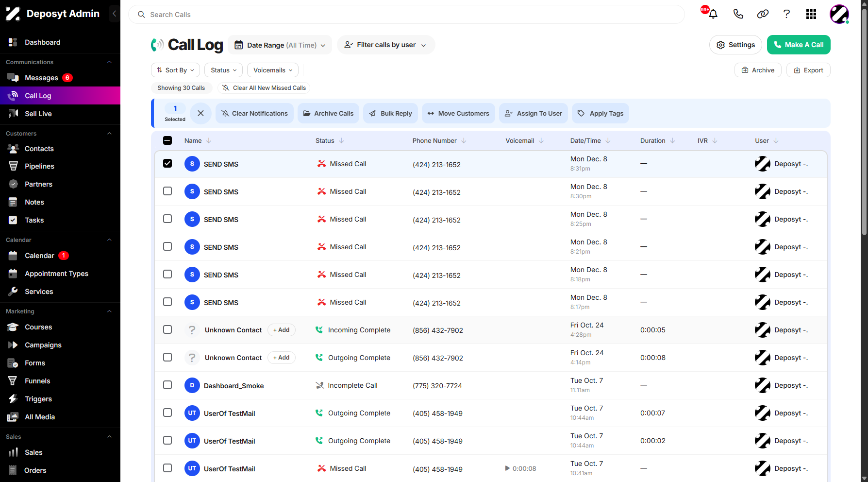Click the Search Calls field

(406, 15)
